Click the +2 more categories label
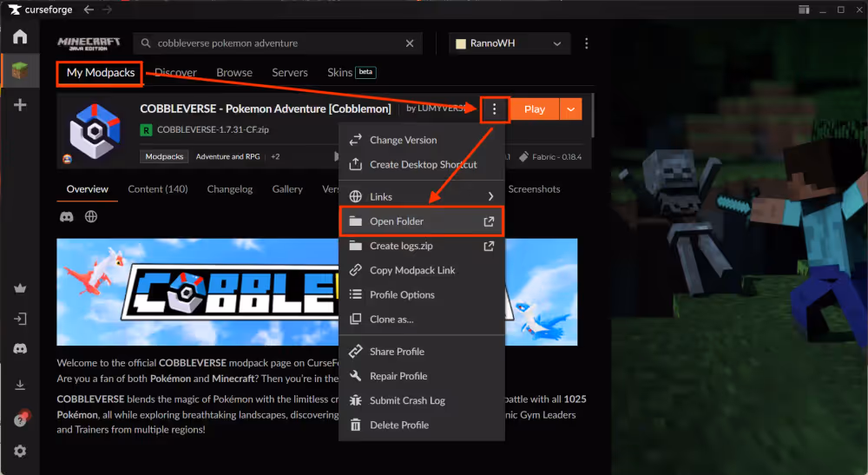 [x=275, y=156]
